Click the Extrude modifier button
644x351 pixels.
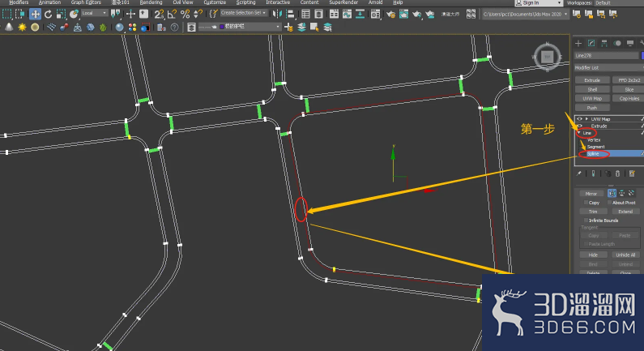(x=592, y=80)
